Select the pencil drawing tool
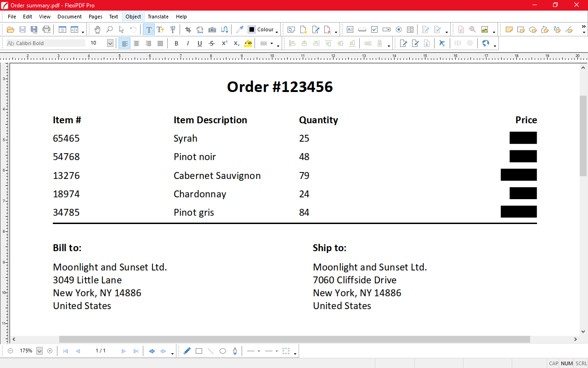 point(187,351)
